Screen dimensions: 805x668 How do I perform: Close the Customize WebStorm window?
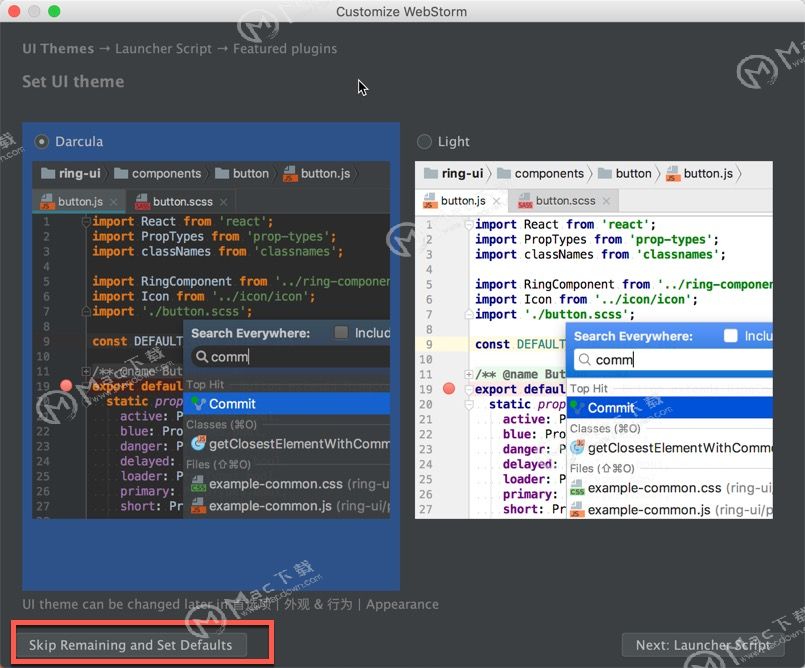coord(14,11)
